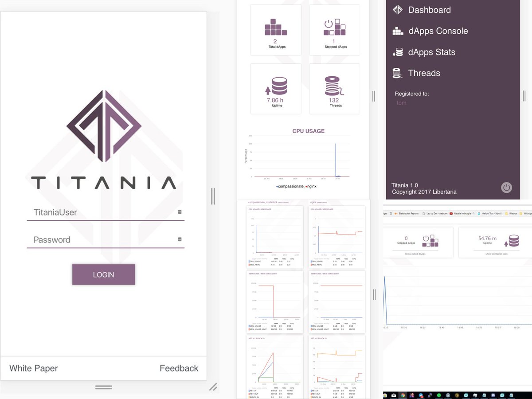
Task: Click the Titania 1.0 version text
Action: point(405,185)
